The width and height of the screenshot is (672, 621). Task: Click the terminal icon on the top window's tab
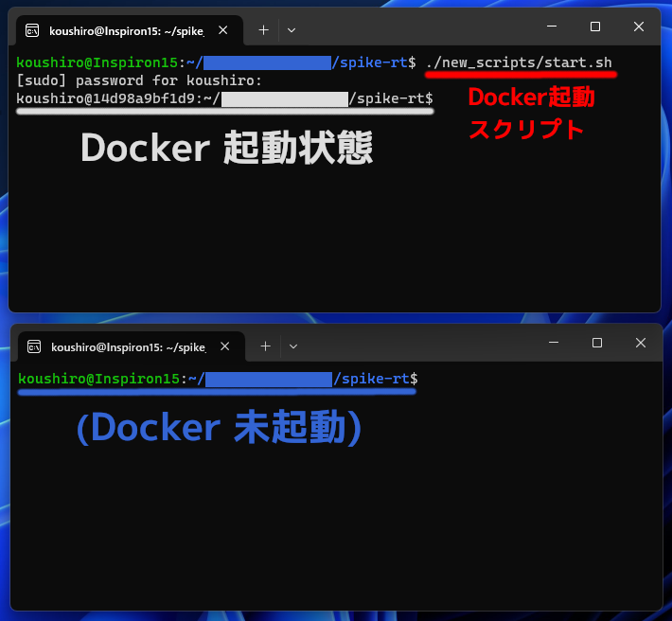click(x=32, y=31)
